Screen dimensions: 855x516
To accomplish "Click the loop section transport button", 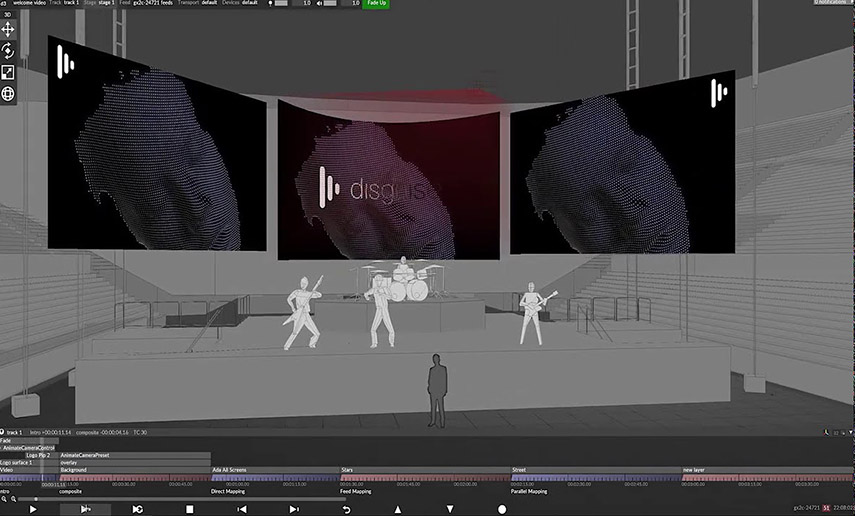I will (137, 509).
